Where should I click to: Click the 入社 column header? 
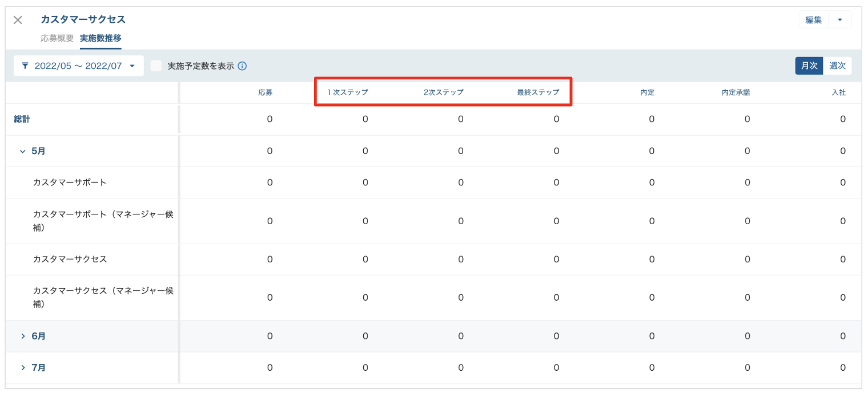point(838,92)
